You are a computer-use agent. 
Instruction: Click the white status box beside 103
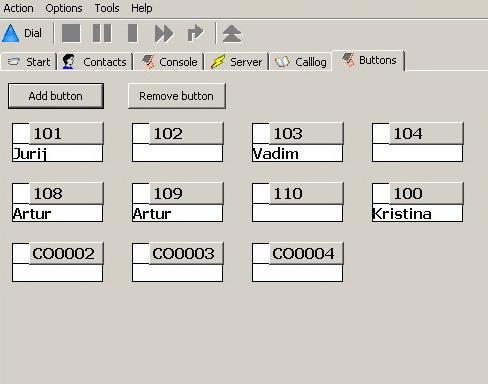click(x=261, y=134)
